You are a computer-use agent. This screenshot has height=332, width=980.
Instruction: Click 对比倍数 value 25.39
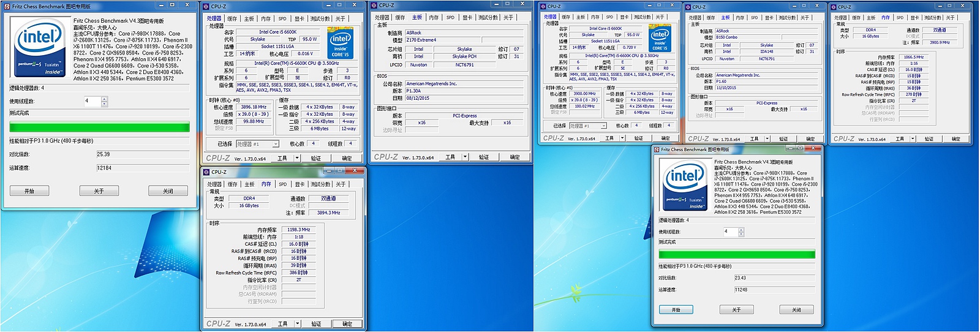[143, 154]
